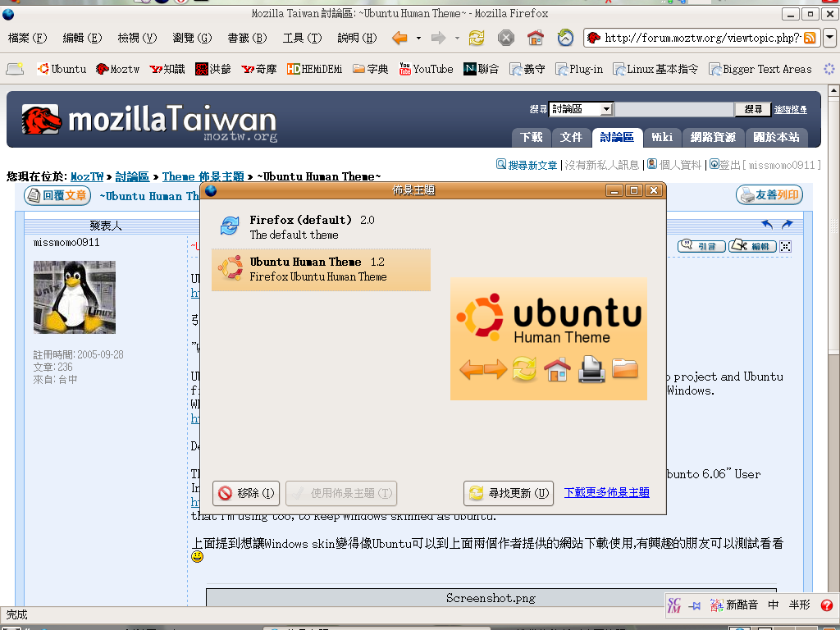
Task: Select Ubuntu Human Theme 1.2 row
Action: [321, 270]
